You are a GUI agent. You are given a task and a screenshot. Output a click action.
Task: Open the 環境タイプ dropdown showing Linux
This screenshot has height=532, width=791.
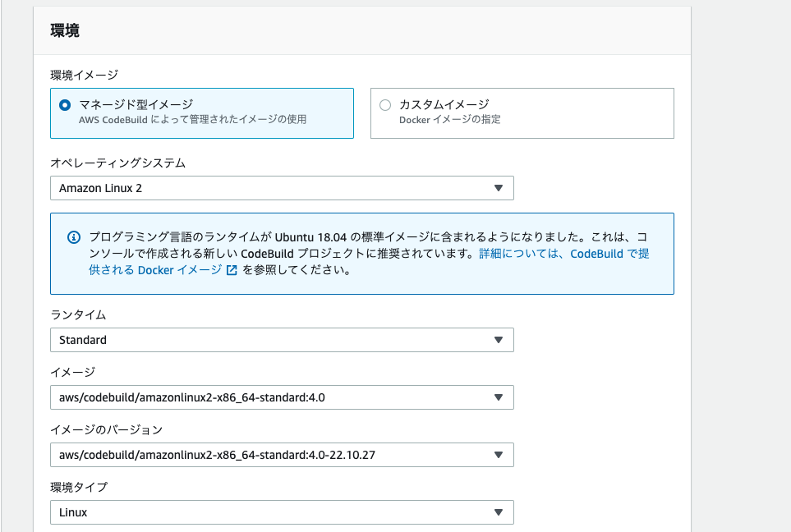coord(279,512)
